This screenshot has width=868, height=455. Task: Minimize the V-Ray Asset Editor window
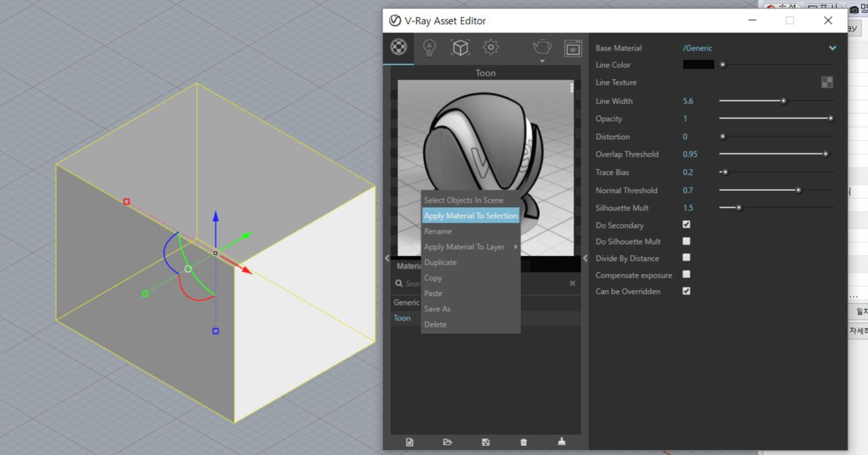tap(752, 21)
